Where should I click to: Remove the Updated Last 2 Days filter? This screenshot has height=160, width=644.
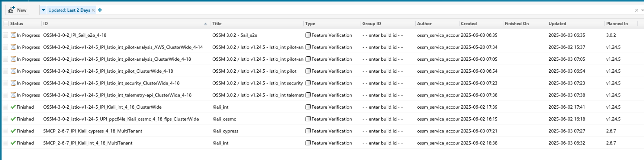click(93, 10)
